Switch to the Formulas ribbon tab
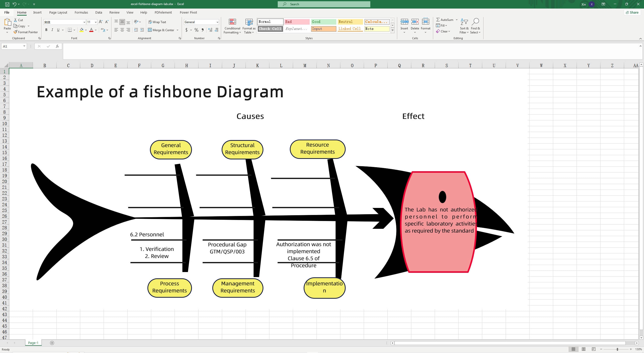The height and width of the screenshot is (353, 644). point(81,12)
